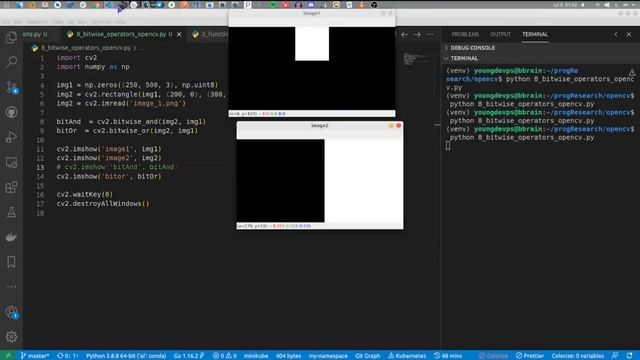Open the GitHub view in activity bar

11,112
